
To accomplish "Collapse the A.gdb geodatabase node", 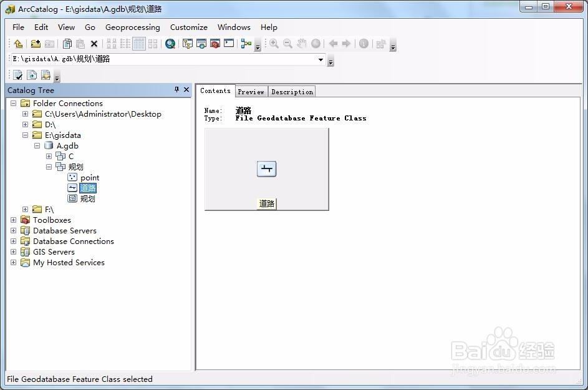I will pos(37,145).
